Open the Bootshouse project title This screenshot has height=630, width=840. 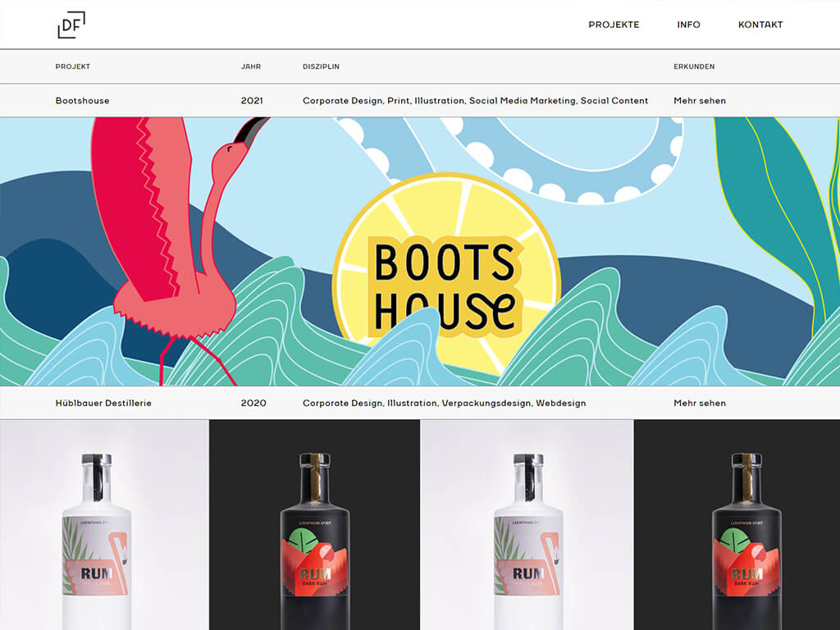(82, 101)
